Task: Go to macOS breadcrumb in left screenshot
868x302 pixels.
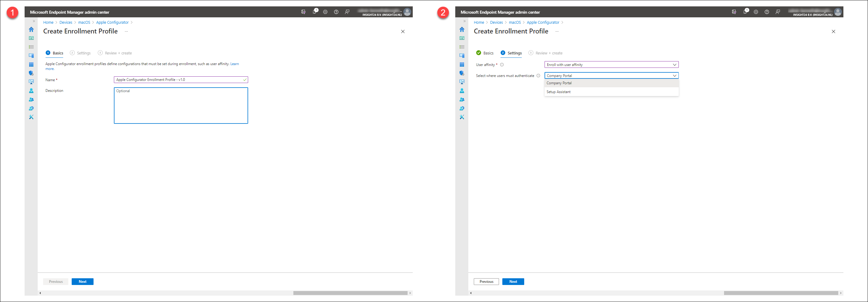Action: (84, 23)
